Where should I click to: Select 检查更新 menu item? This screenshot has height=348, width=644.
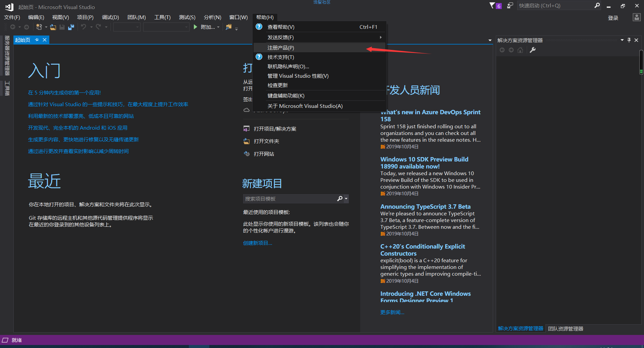(320, 85)
